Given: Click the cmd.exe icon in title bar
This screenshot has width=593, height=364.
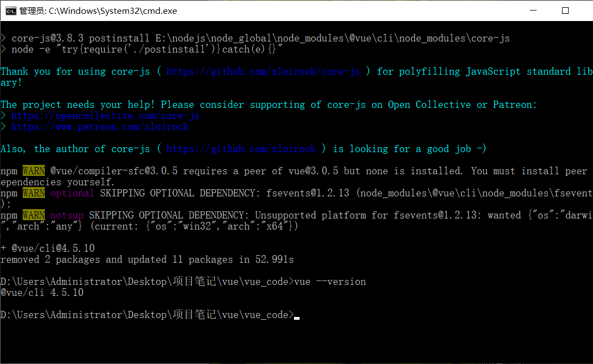Looking at the screenshot, I should (11, 11).
